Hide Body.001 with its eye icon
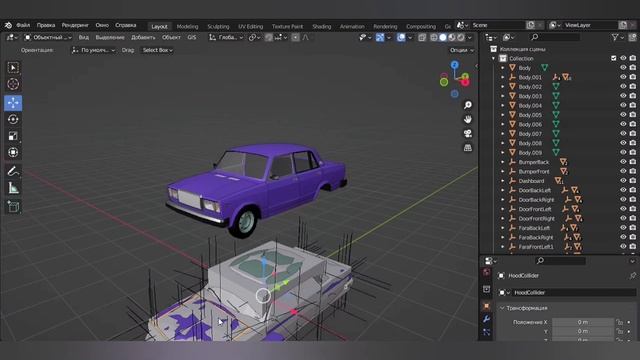Viewport: 640px width, 360px height. 623,77
